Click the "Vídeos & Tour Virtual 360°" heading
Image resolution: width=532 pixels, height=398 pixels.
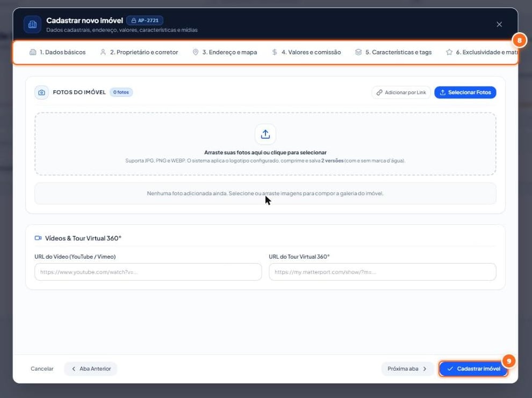[x=83, y=238]
